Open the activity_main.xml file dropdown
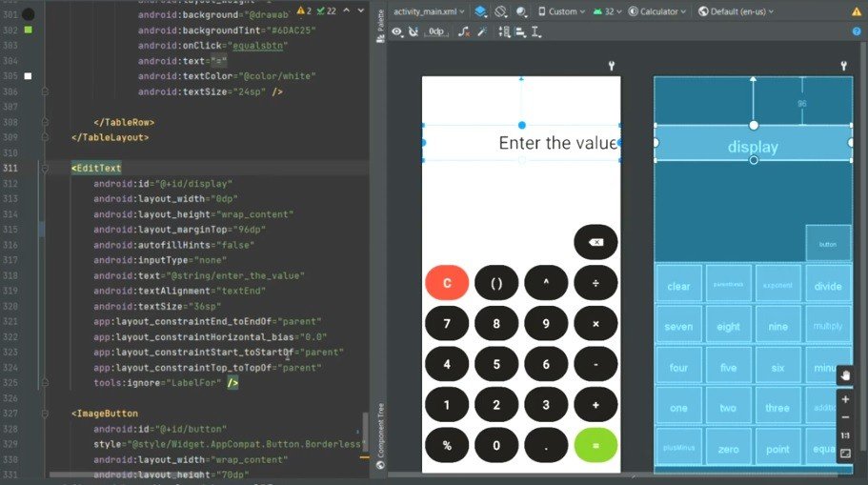868x485 pixels. 430,11
